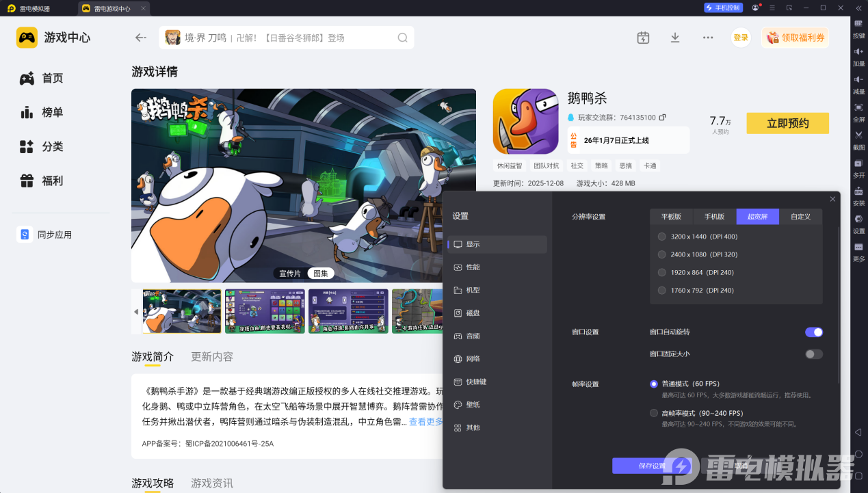868x493 pixels.
Task: Open 壁纸 settings section
Action: click(498, 405)
